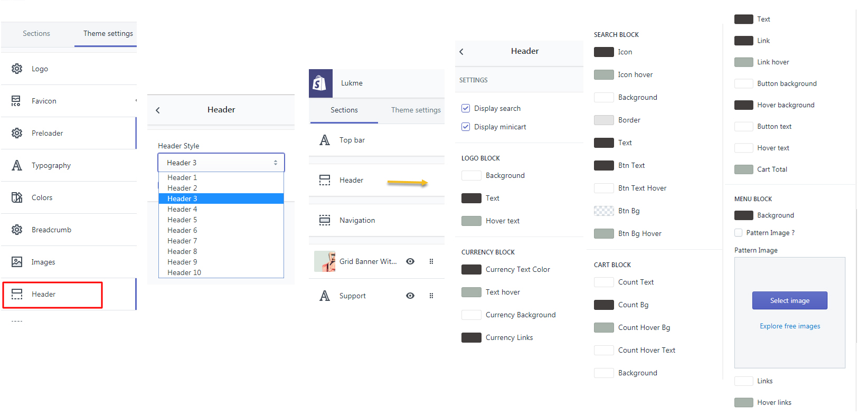Click the Pattern Image upload area

click(790, 313)
